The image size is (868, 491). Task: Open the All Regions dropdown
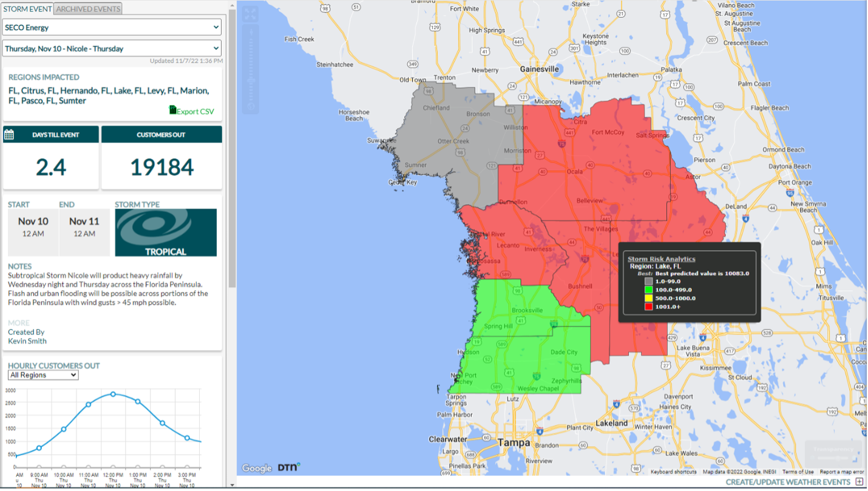coord(43,375)
